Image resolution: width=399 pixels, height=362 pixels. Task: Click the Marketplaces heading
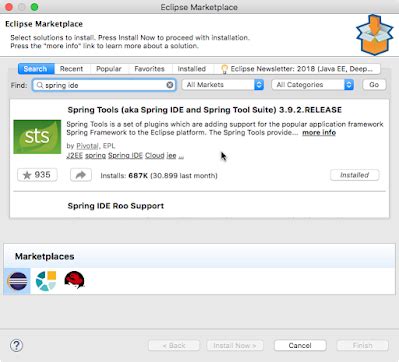coord(45,256)
